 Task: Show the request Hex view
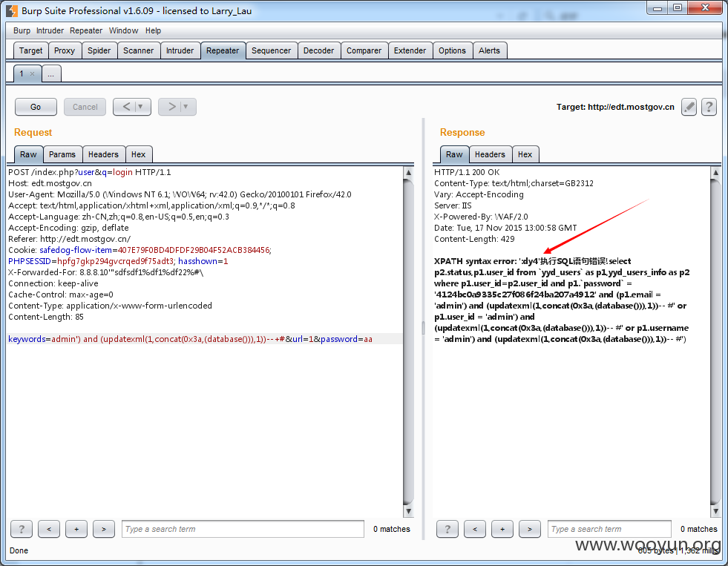[x=138, y=154]
